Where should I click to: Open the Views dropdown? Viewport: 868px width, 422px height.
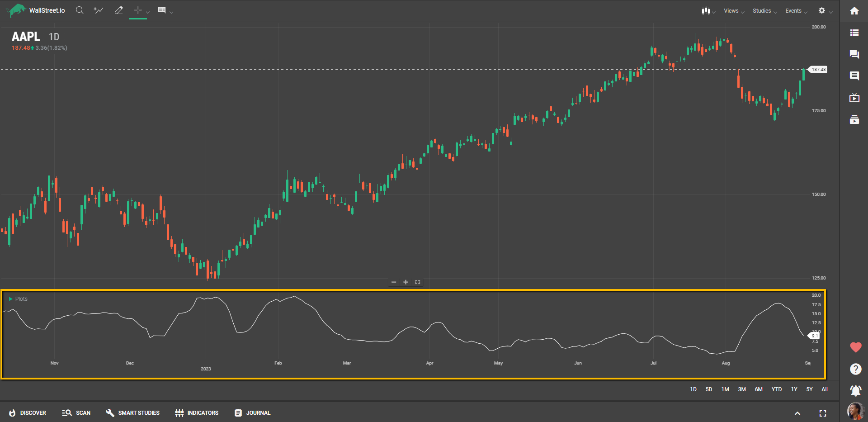click(x=733, y=11)
